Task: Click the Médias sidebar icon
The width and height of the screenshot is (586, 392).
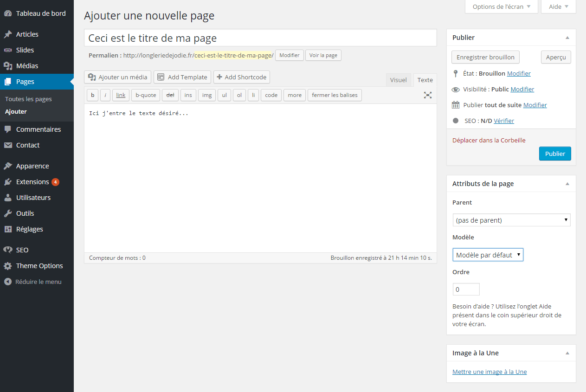Action: pos(8,66)
